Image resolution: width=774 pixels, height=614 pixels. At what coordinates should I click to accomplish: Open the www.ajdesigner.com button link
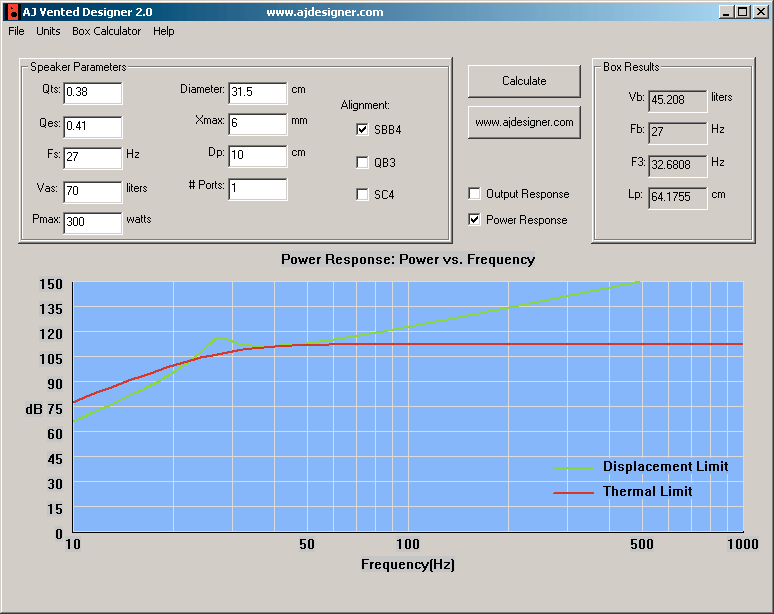coord(524,122)
